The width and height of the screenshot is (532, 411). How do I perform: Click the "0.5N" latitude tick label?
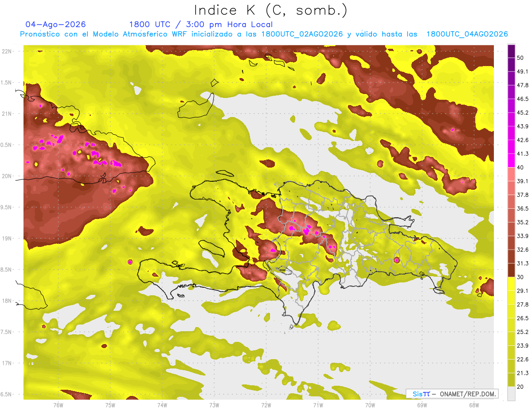(x=7, y=145)
